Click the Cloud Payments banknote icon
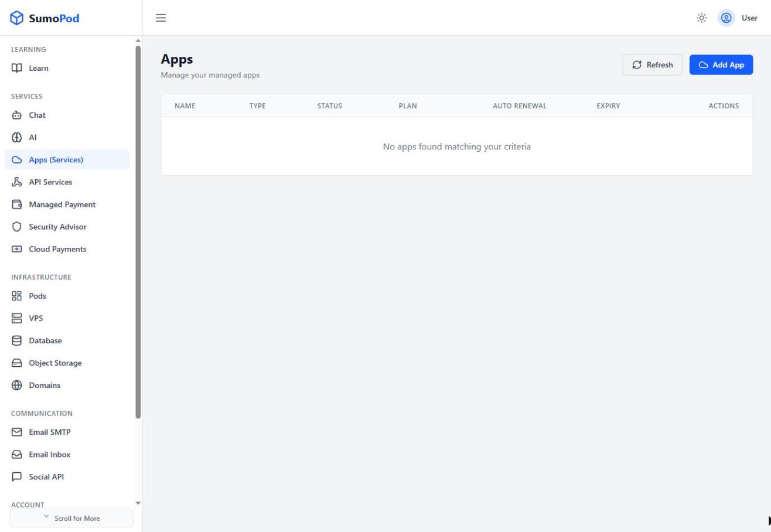This screenshot has height=532, width=771. pyautogui.click(x=17, y=249)
